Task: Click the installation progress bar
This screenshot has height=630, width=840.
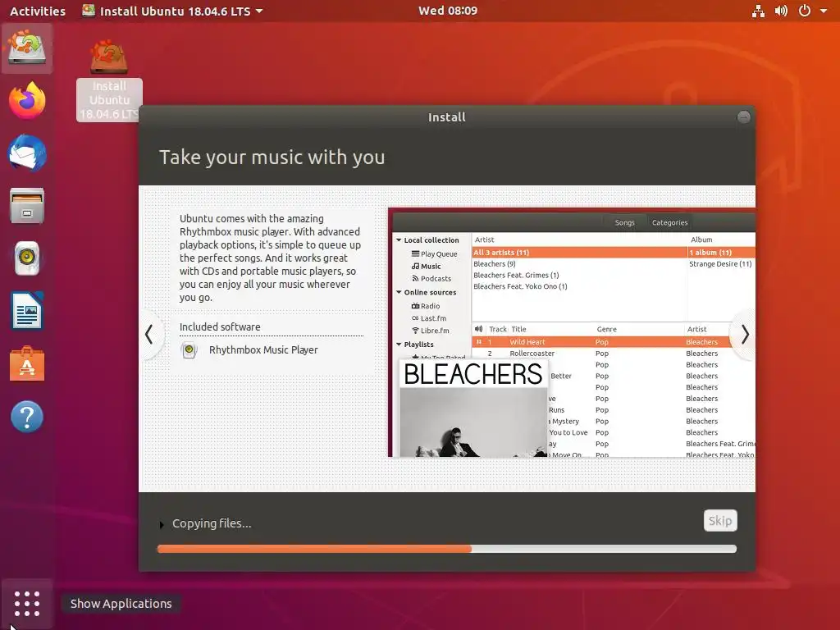Action: (x=447, y=549)
